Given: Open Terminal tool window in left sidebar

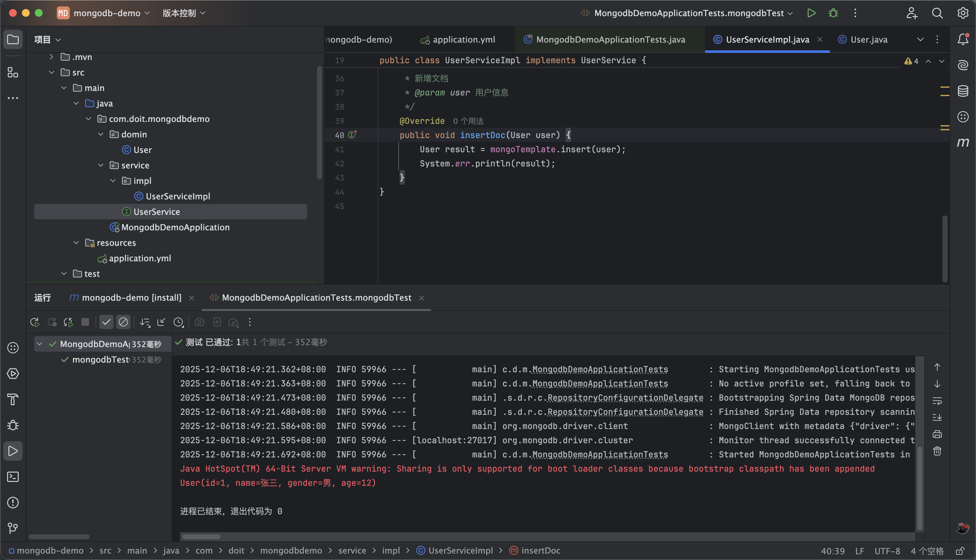Looking at the screenshot, I should pyautogui.click(x=13, y=476).
